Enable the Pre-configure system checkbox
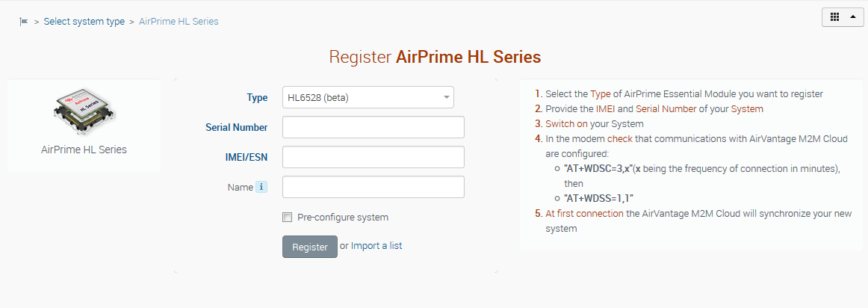 pos(288,217)
